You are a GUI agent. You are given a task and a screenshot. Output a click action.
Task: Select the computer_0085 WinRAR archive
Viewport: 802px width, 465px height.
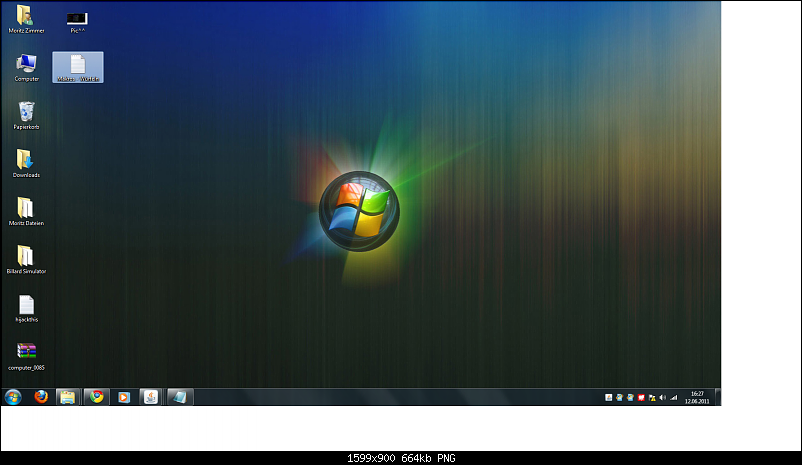click(x=26, y=357)
